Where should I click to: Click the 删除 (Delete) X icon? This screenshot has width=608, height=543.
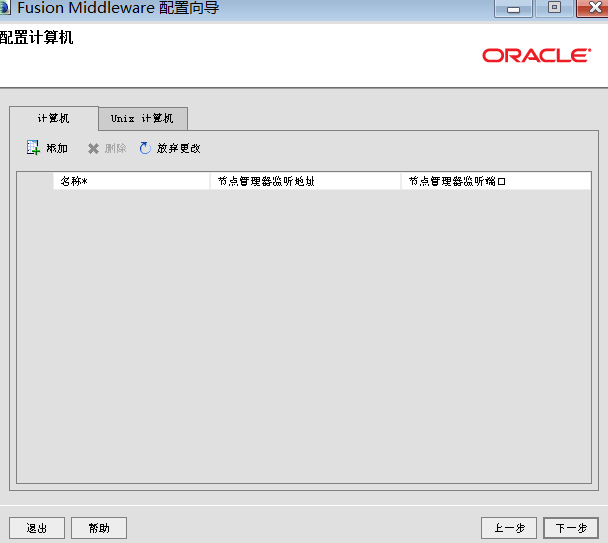coord(93,149)
